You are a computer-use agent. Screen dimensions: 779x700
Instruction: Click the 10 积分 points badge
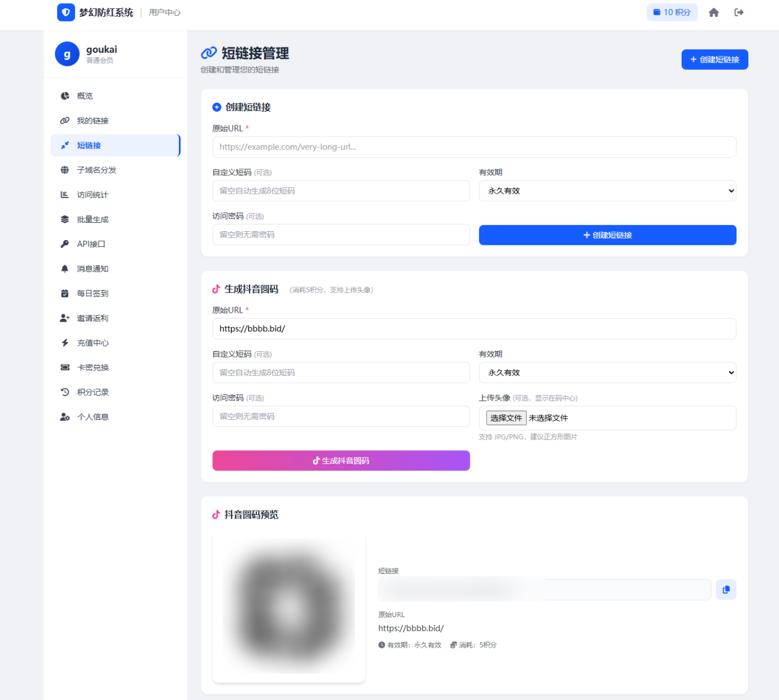(672, 12)
